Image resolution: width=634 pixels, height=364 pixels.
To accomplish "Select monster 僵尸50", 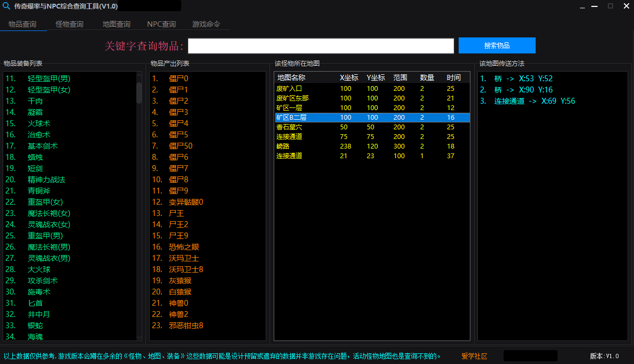I will pyautogui.click(x=181, y=146).
